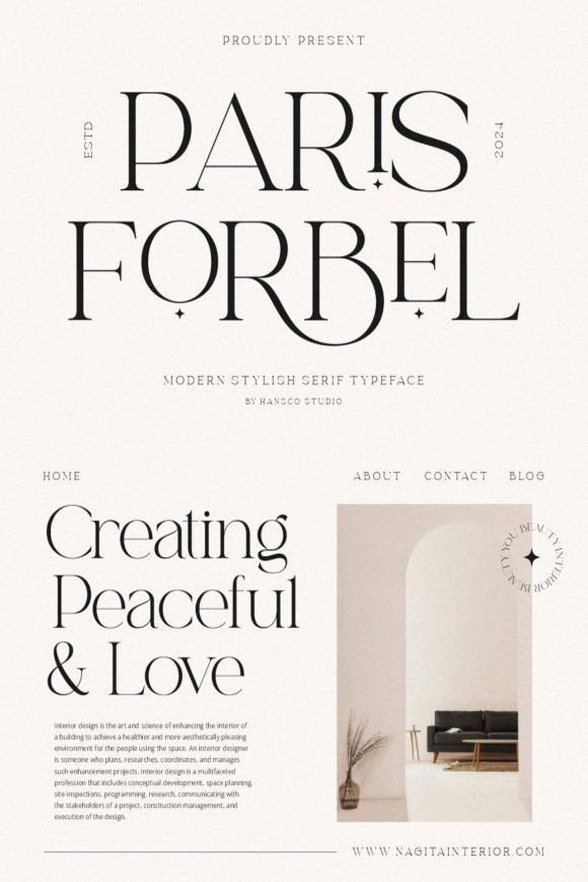Go to the ABOUT page link

coord(377,476)
